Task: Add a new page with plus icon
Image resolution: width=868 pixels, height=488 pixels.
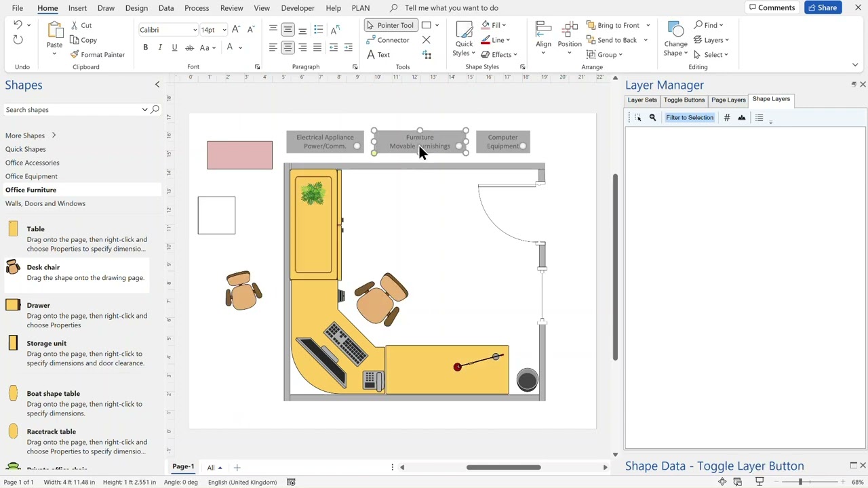Action: point(237,468)
